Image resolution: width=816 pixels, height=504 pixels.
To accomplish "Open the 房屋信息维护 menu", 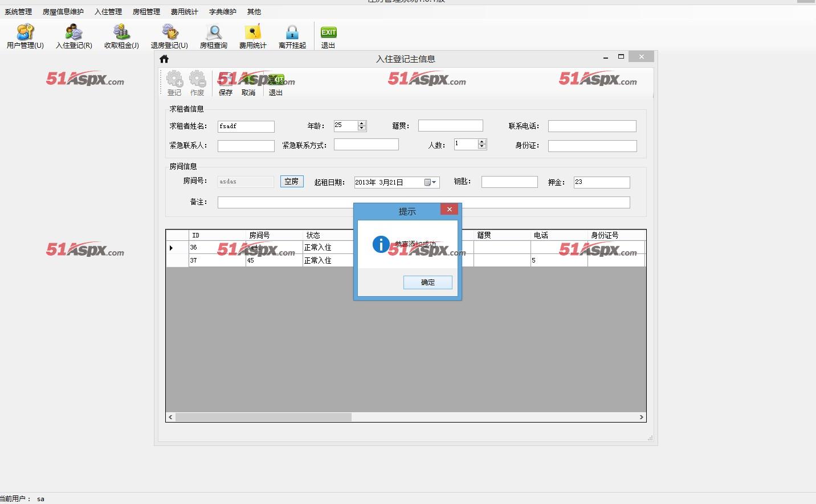I will [63, 11].
